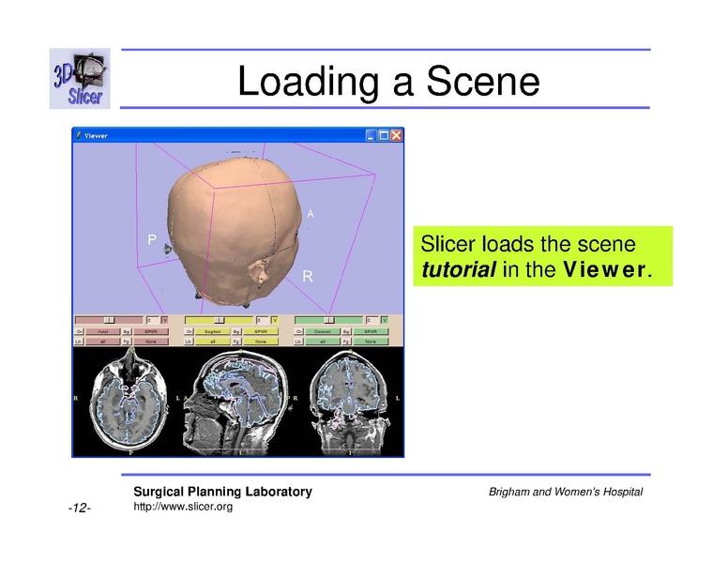Image resolution: width=728 pixels, height=563 pixels.
Task: Click the yellow panel Bg button
Action: tap(236, 331)
